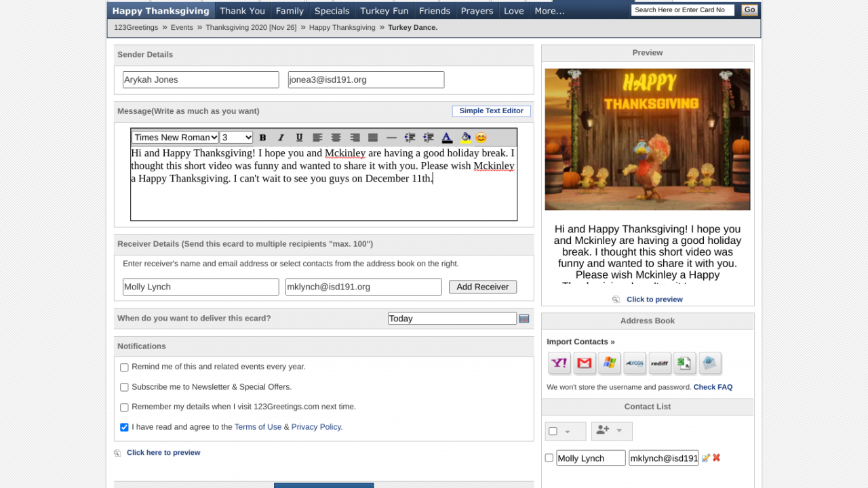This screenshot has height=488, width=868.
Task: Click the 123Greetings breadcrumb link
Action: 136,28
